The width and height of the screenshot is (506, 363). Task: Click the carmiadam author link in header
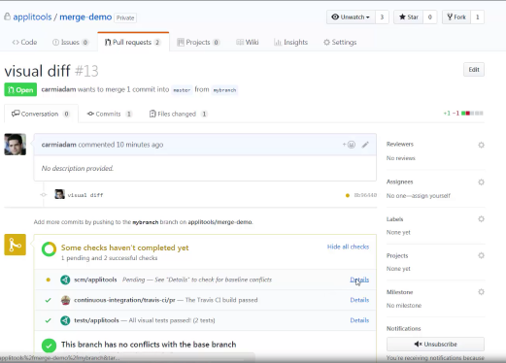pyautogui.click(x=59, y=89)
